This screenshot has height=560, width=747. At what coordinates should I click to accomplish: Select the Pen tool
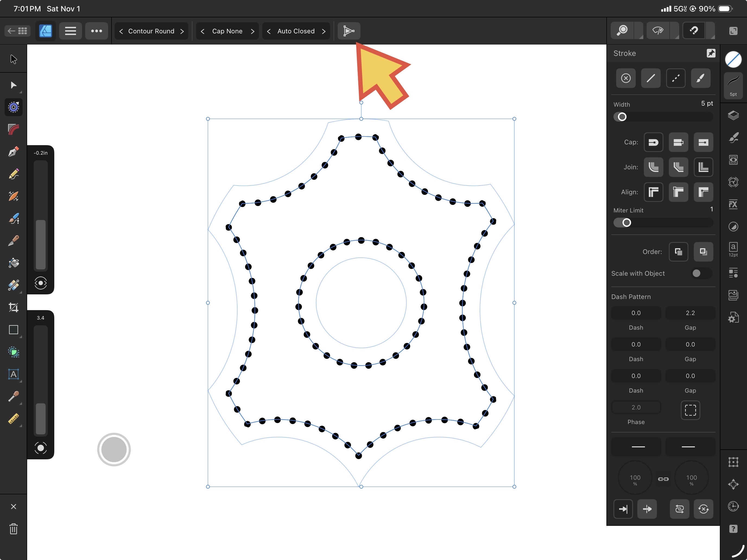pos(14,152)
